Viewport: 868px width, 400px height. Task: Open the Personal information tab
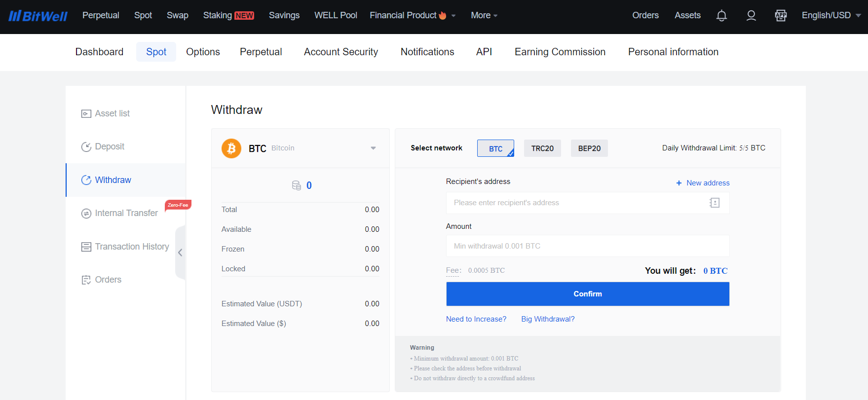click(673, 52)
